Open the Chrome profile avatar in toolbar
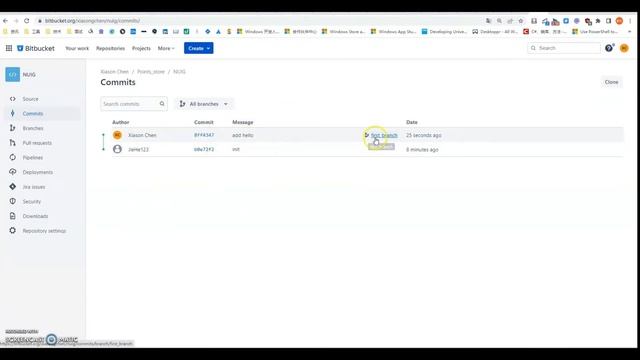 (x=619, y=21)
